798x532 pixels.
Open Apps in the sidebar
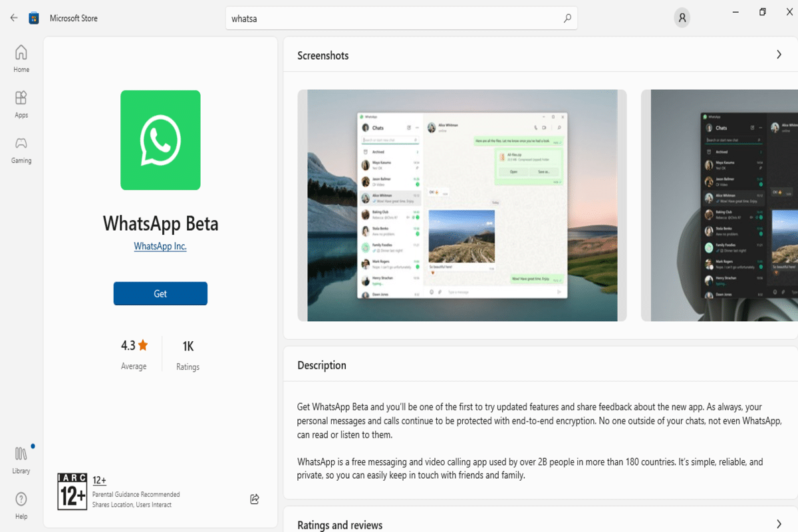[x=21, y=104]
